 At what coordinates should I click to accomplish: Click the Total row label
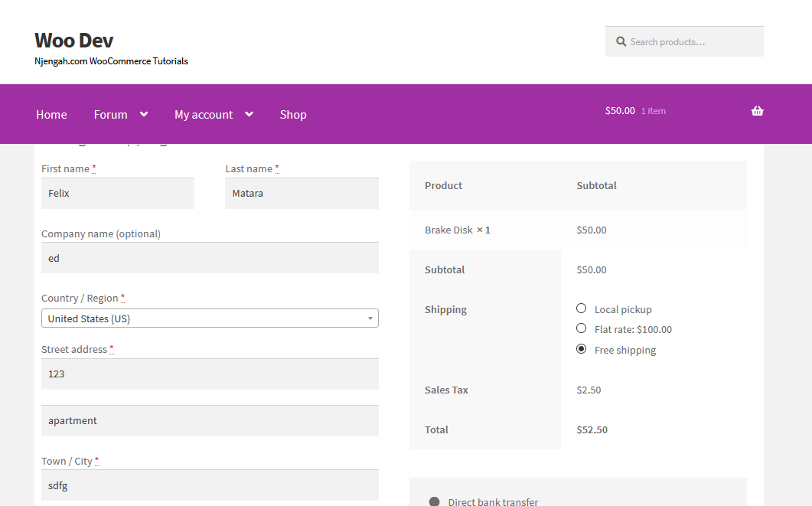436,430
